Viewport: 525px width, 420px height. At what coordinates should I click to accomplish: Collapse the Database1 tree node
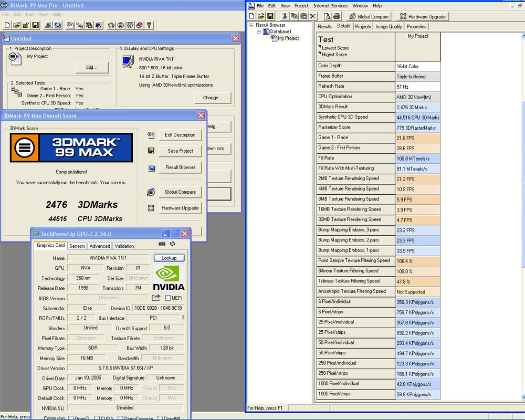259,31
